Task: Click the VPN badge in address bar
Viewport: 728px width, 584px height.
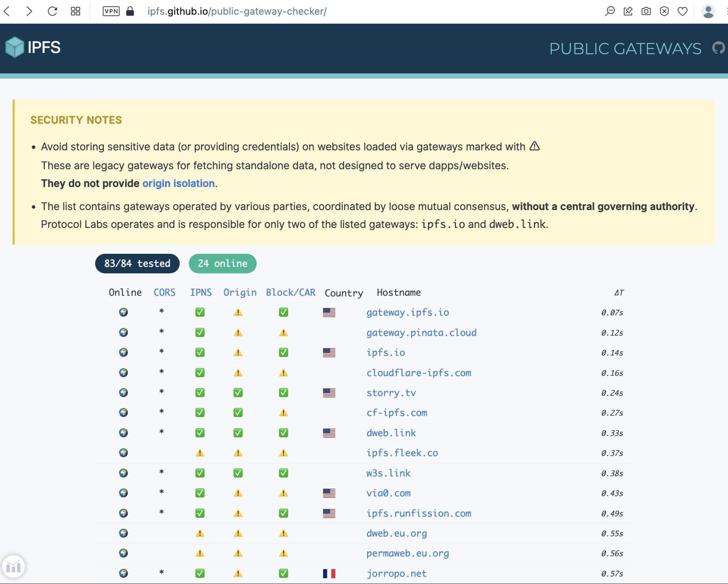Action: 111,11
